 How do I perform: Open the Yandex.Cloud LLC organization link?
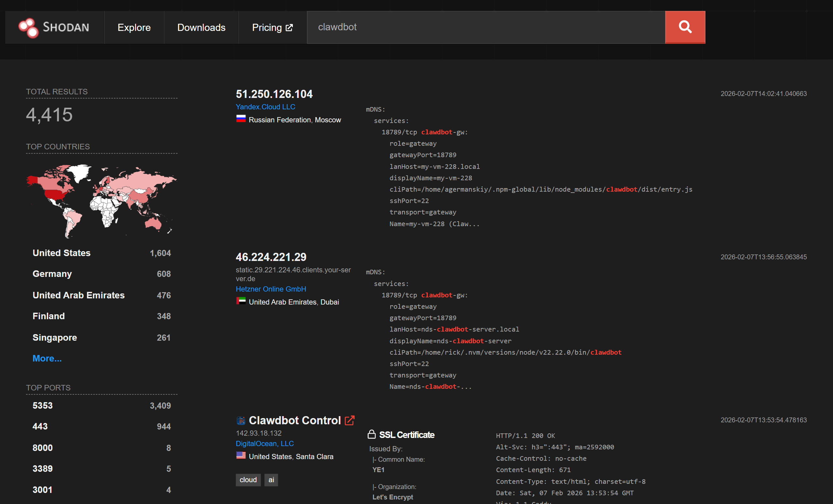coord(265,106)
